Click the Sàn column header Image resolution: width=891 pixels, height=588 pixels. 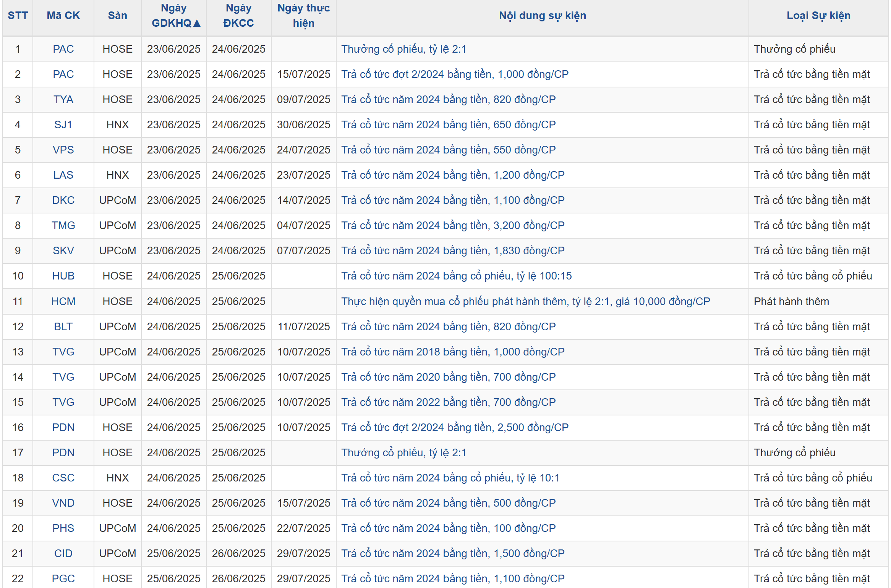click(117, 16)
